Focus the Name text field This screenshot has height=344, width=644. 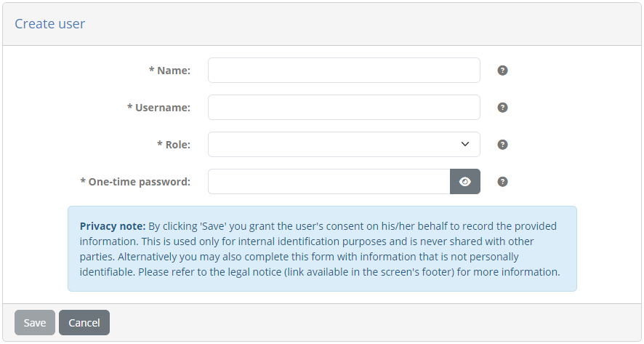[344, 71]
